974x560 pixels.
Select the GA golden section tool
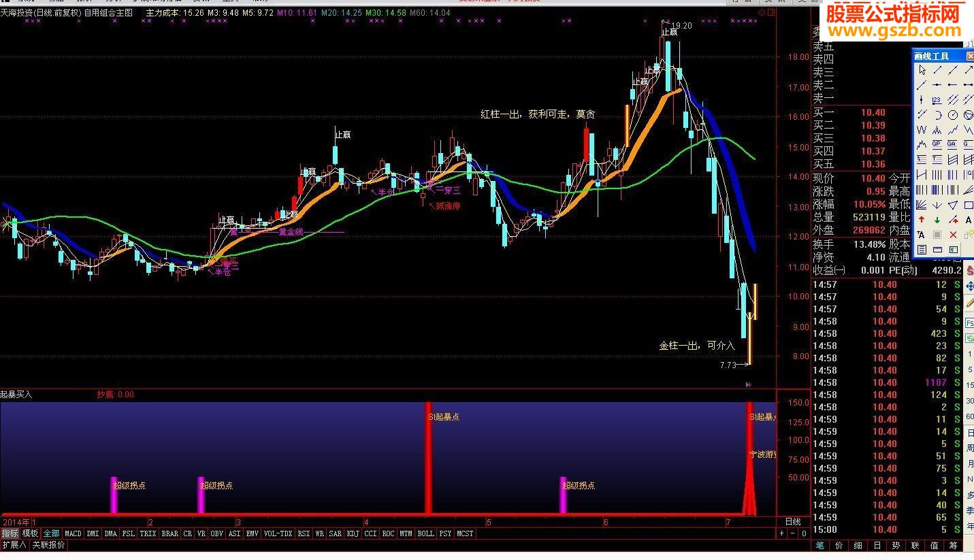[x=952, y=144]
